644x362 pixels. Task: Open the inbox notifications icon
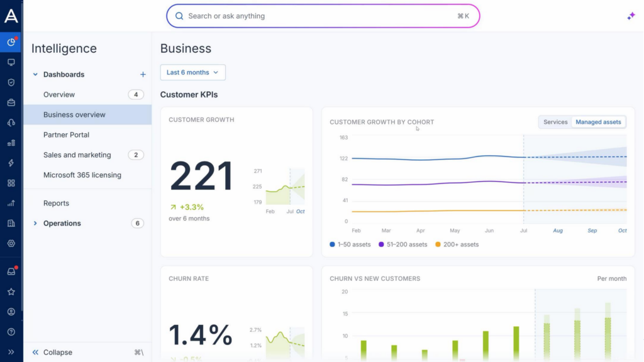[11, 271]
